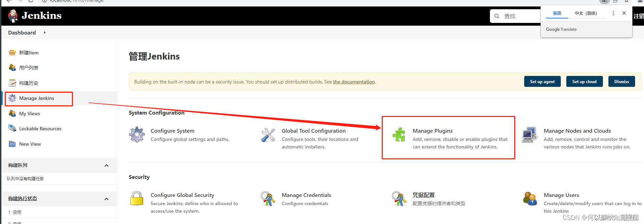Image resolution: width=644 pixels, height=224 pixels.
Task: Click the Security section heading
Action: (139, 177)
